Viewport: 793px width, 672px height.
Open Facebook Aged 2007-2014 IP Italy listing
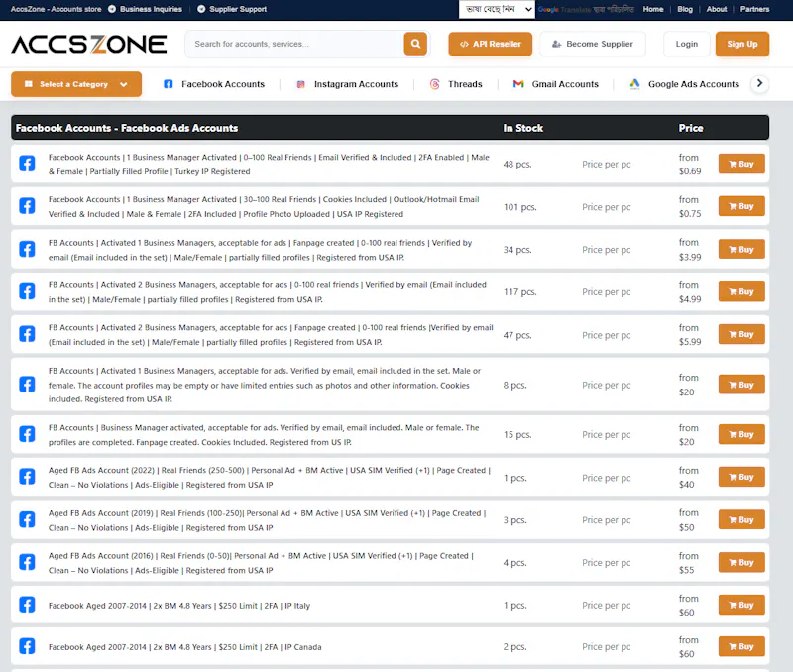tap(179, 606)
